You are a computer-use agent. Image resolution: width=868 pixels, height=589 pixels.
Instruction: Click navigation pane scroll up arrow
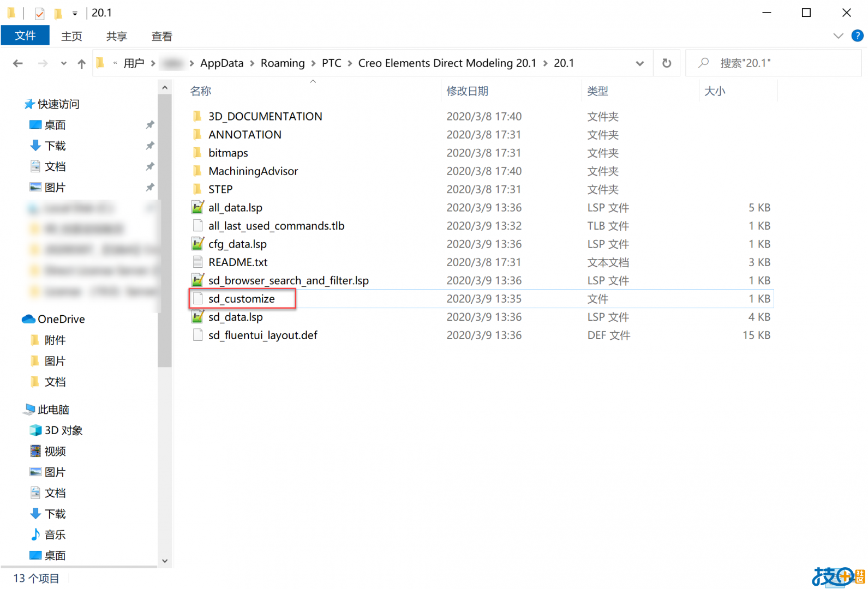pyautogui.click(x=165, y=87)
